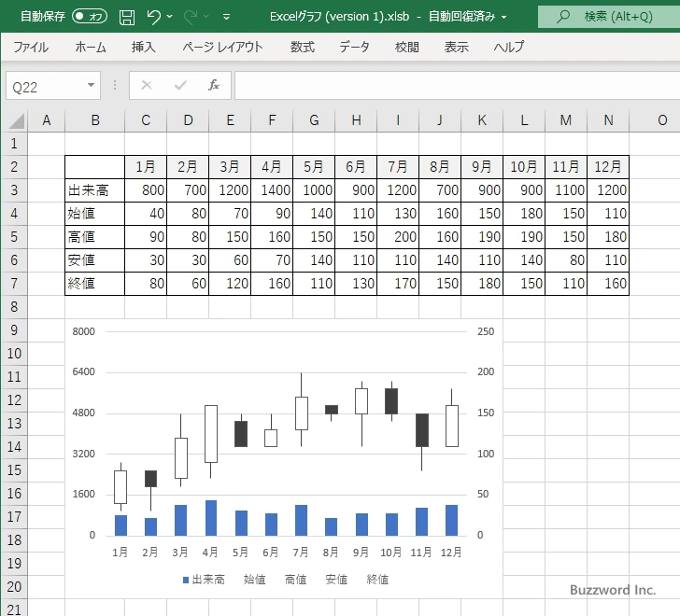The image size is (680, 616).
Task: Click the formula bar Enter checkmark icon
Action: click(180, 85)
